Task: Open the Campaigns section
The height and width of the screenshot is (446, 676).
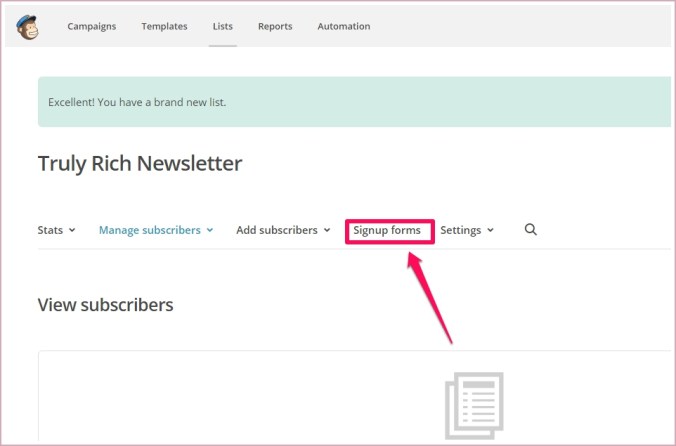Action: pyautogui.click(x=91, y=26)
